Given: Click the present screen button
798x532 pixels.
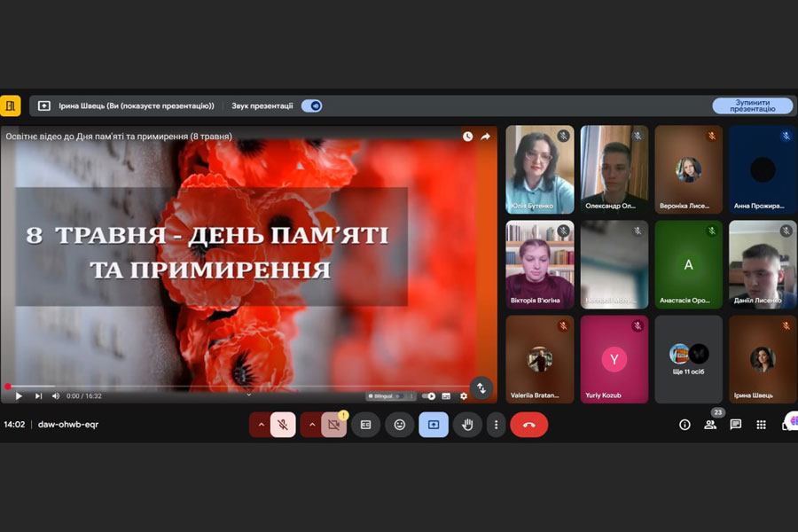Looking at the screenshot, I should click(434, 425).
